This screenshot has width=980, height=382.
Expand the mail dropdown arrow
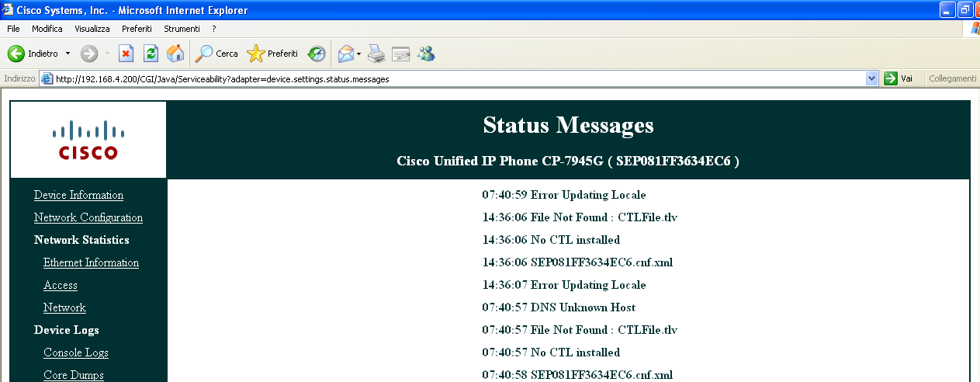point(359,54)
